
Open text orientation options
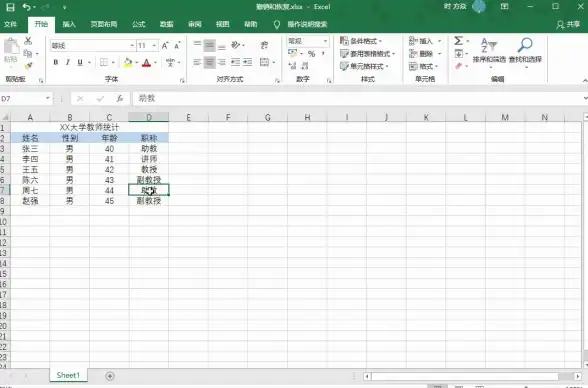236,45
